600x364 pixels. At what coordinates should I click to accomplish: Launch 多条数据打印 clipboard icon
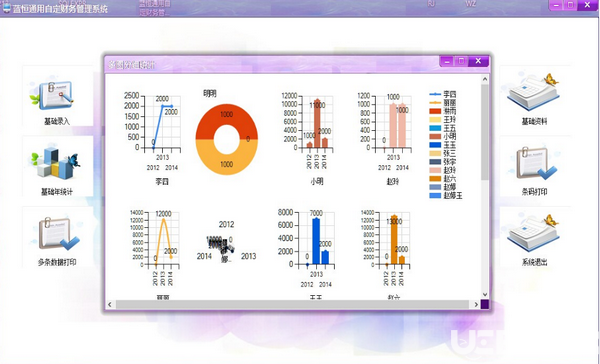[x=58, y=234]
